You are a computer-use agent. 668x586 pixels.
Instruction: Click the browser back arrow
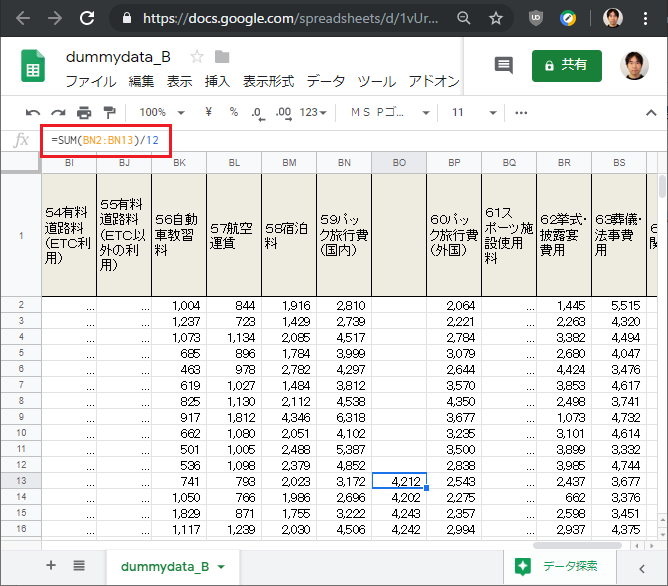(23, 18)
